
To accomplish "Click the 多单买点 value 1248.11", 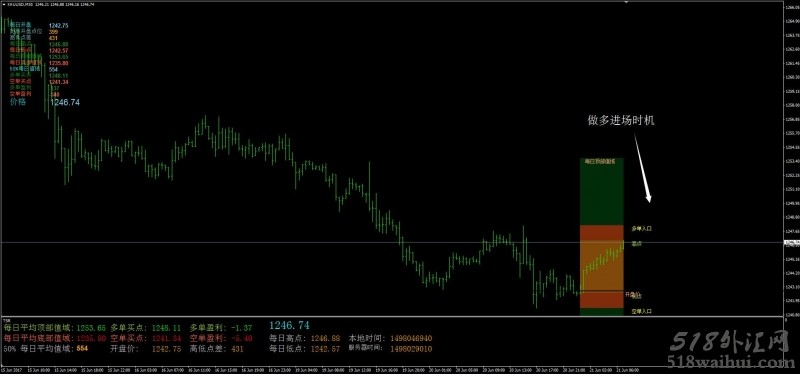I will click(x=166, y=328).
